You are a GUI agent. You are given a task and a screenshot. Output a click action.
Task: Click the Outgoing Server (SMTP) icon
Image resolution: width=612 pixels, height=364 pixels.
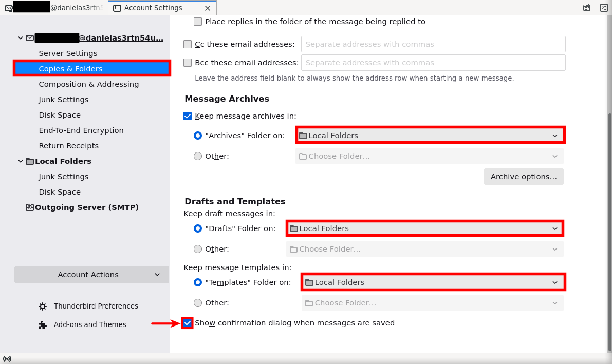pyautogui.click(x=30, y=207)
